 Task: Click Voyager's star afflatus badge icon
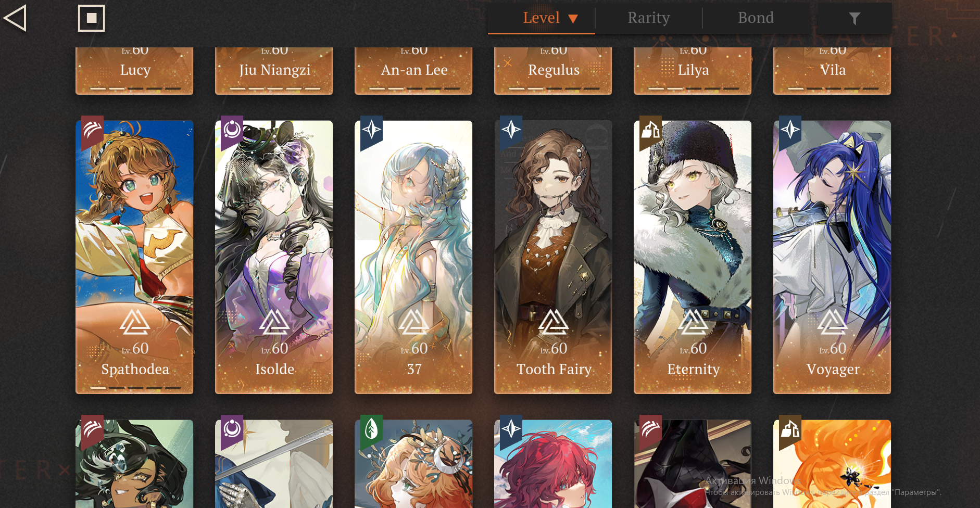[x=790, y=132]
